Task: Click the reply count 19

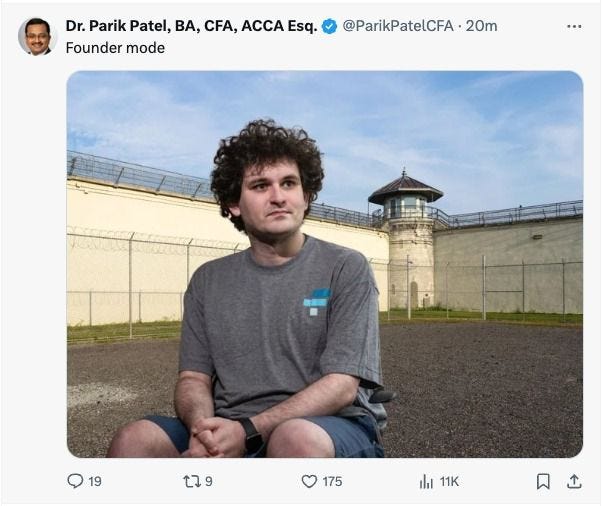Action: point(95,481)
